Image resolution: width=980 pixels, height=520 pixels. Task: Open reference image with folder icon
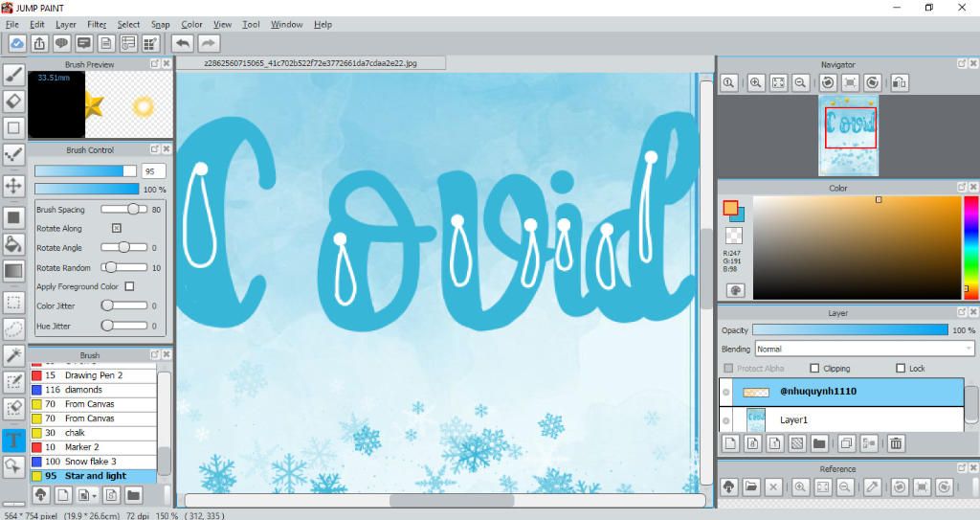pyautogui.click(x=751, y=486)
